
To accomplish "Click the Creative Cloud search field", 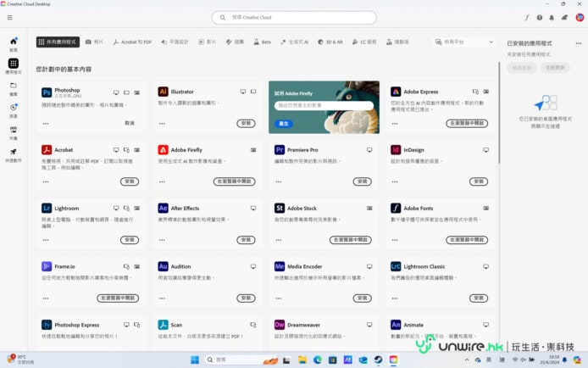I will (294, 17).
